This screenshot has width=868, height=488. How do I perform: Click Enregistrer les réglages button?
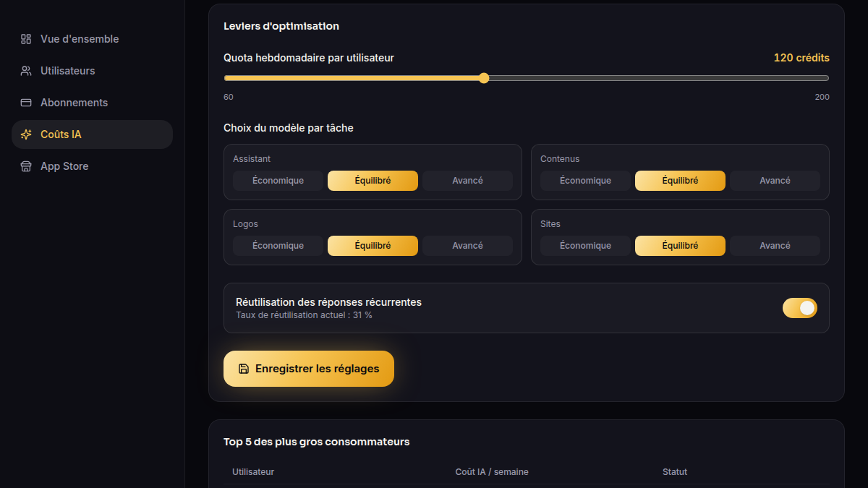click(309, 369)
